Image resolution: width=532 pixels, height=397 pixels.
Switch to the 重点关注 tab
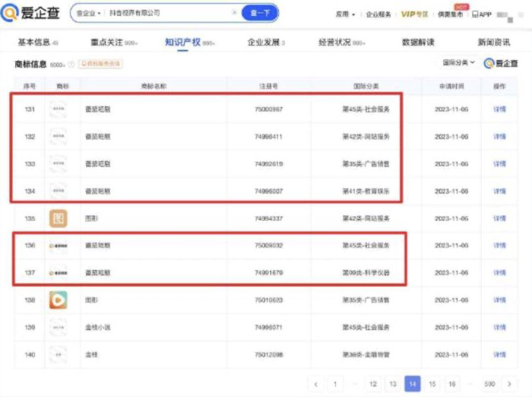click(113, 42)
